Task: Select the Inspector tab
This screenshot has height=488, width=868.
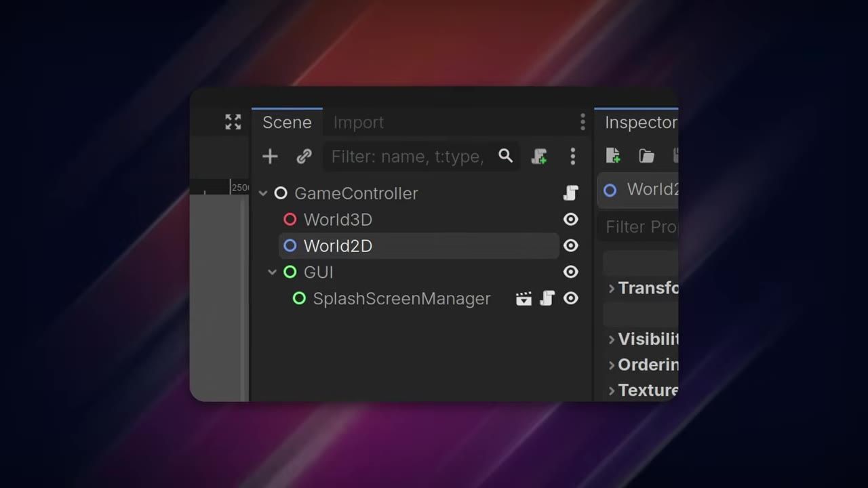Action: 637,122
